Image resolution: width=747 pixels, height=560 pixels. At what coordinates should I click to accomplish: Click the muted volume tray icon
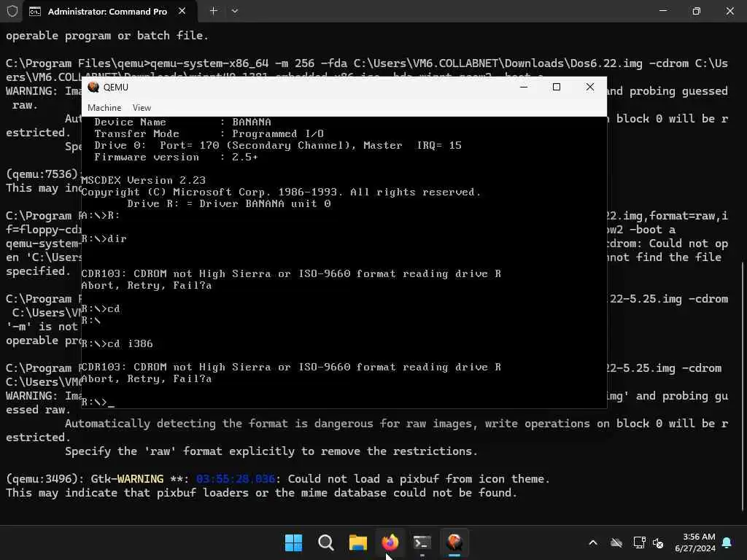pyautogui.click(x=658, y=542)
